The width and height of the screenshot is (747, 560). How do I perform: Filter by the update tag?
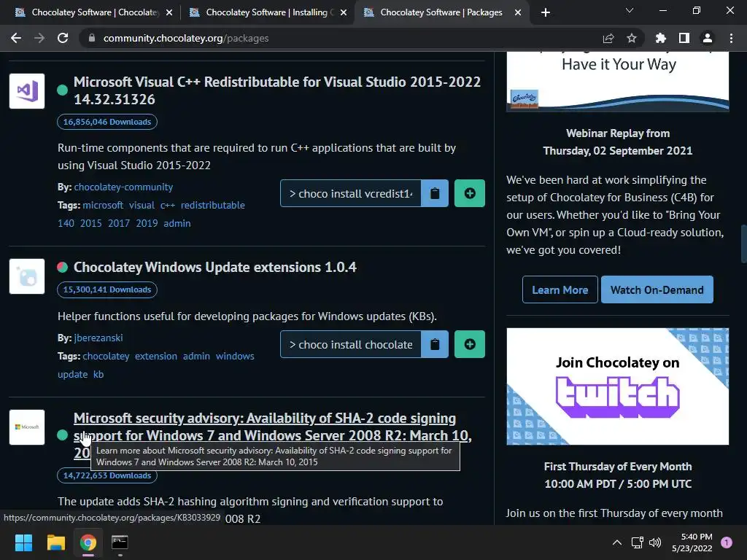click(x=72, y=374)
